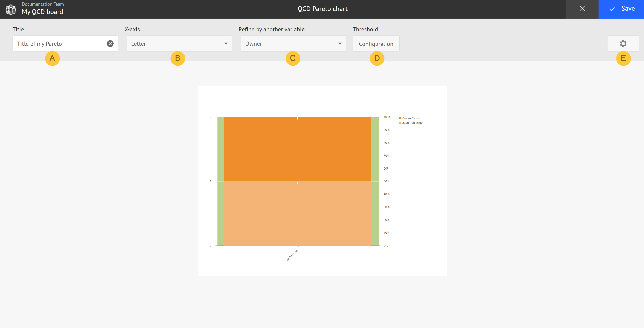
Task: Click the dark orange Erwan Cazaux bar segment
Action: (x=297, y=149)
